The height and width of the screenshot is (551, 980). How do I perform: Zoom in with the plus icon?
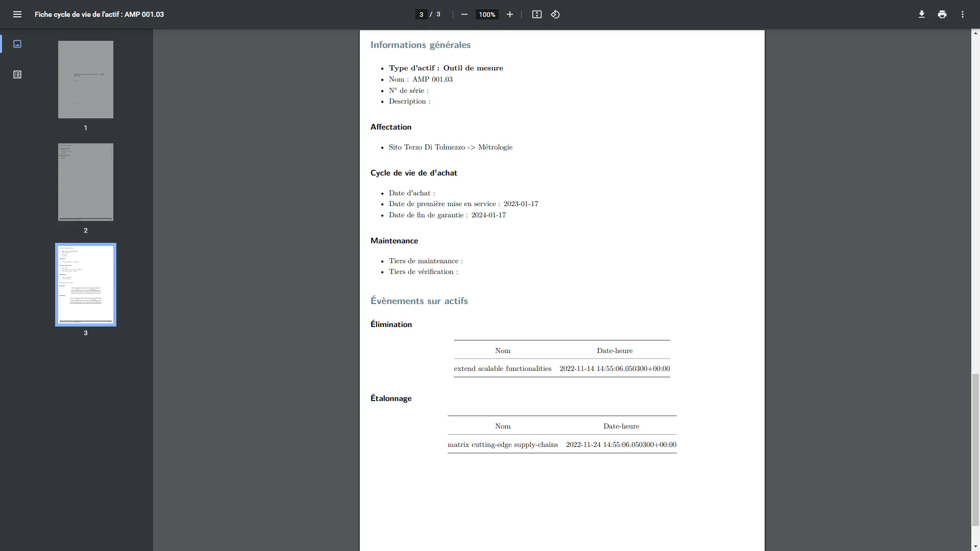tap(509, 14)
